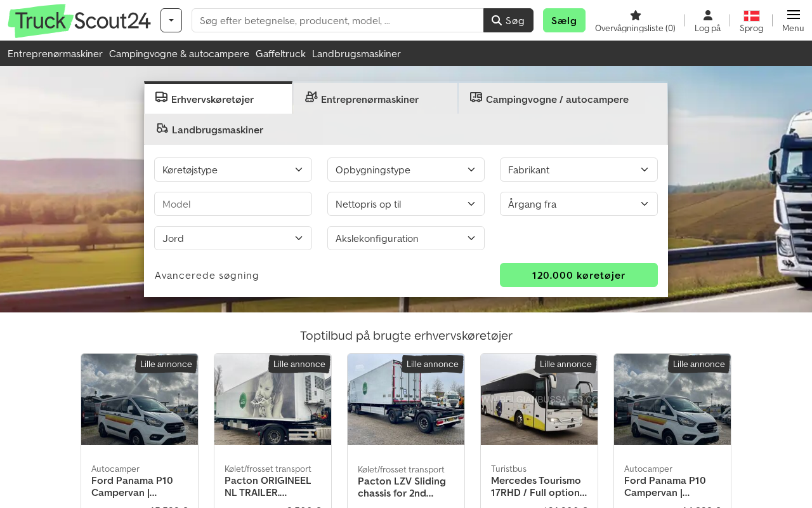Click the magnifying glass Søg button

pos(508,20)
